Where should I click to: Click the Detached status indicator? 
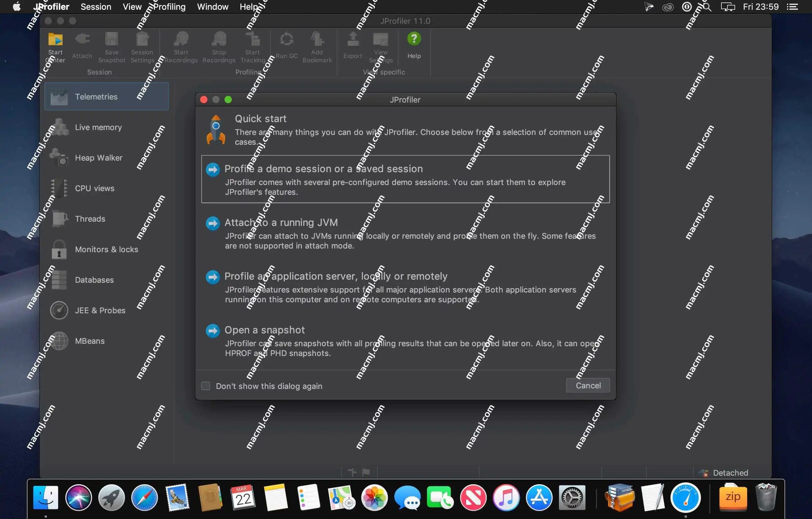724,473
